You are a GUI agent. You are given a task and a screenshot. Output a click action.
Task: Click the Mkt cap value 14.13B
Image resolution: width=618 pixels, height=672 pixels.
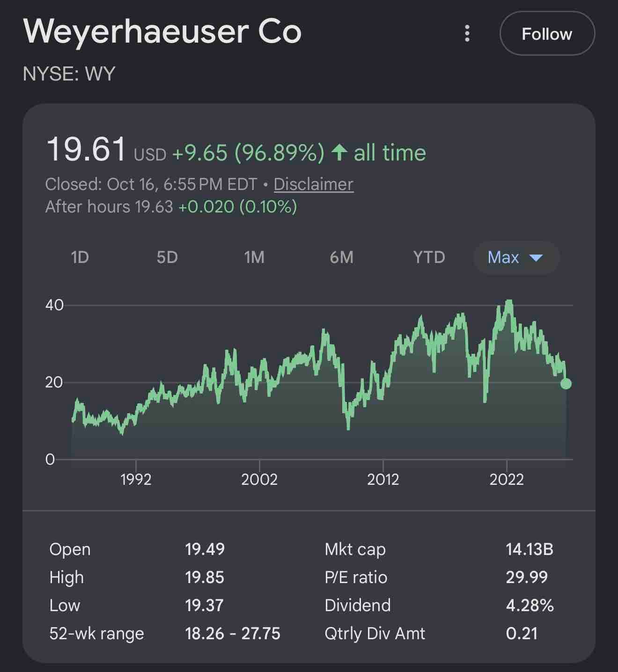pos(530,549)
